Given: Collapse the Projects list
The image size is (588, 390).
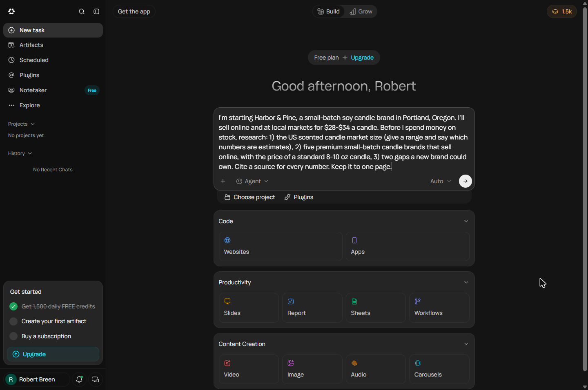Looking at the screenshot, I should (x=22, y=124).
